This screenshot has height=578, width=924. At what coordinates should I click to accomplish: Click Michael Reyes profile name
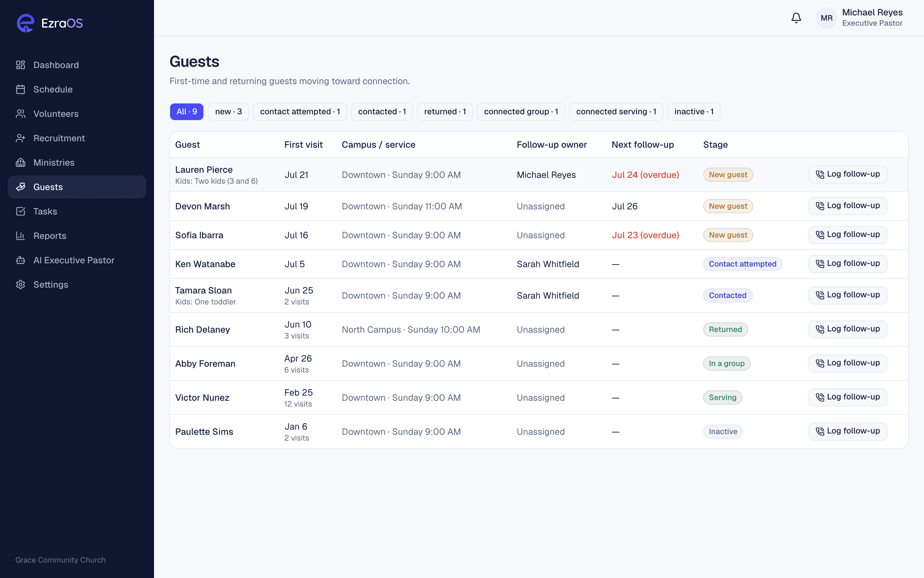[872, 13]
